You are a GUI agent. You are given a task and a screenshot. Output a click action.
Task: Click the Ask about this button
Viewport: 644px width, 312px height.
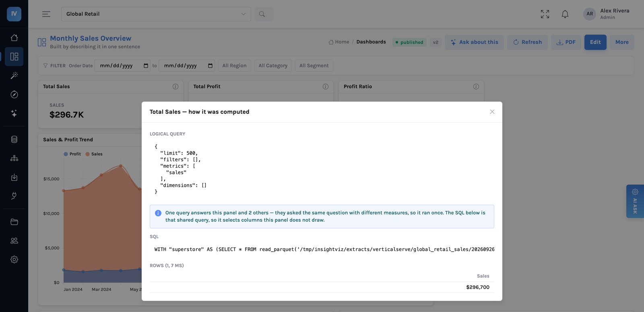(x=474, y=42)
